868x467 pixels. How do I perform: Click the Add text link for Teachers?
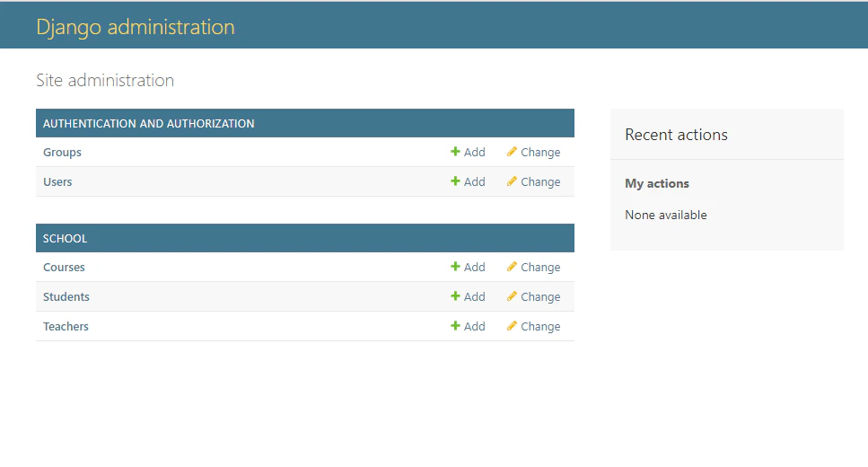[475, 326]
